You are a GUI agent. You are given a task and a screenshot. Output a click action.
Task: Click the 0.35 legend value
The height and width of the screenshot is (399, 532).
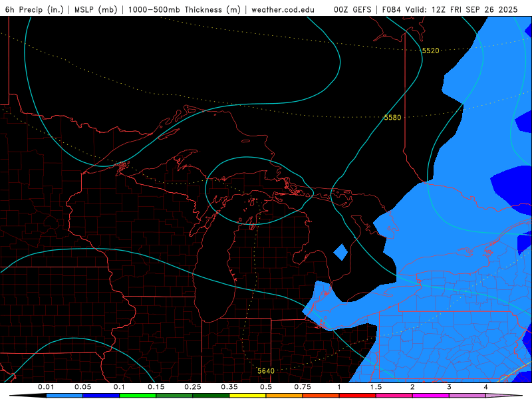tap(229, 387)
